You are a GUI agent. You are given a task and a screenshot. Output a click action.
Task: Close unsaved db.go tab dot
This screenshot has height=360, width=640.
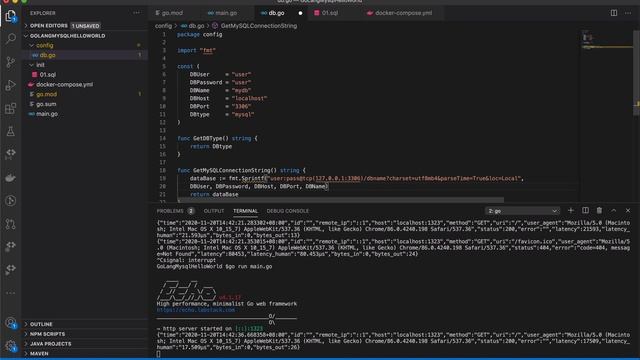tap(300, 13)
